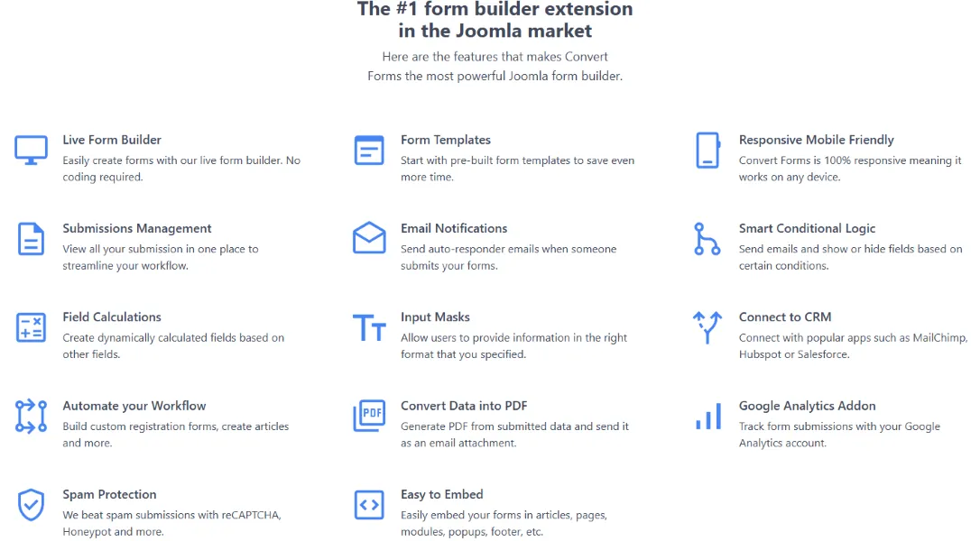980x541 pixels.
Task: Open the Live Form Builder heading
Action: (x=112, y=140)
